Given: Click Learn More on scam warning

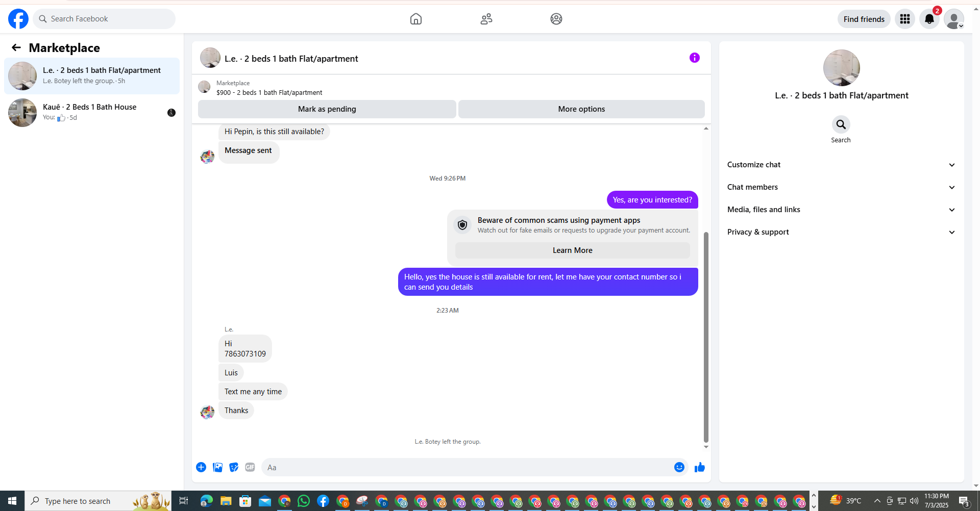Looking at the screenshot, I should point(572,250).
